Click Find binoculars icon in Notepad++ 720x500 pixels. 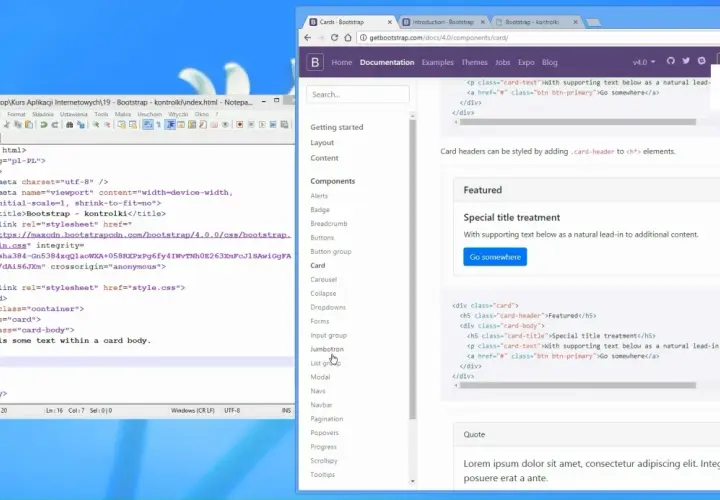(x=69, y=124)
